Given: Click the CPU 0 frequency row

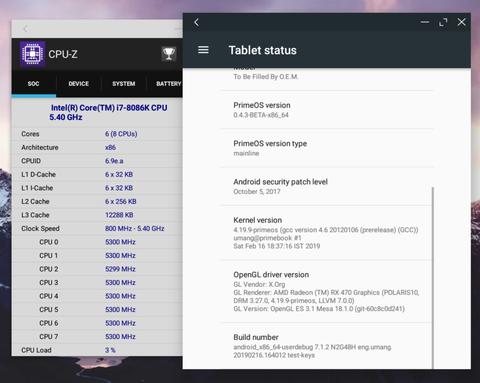Looking at the screenshot, I should tap(97, 242).
